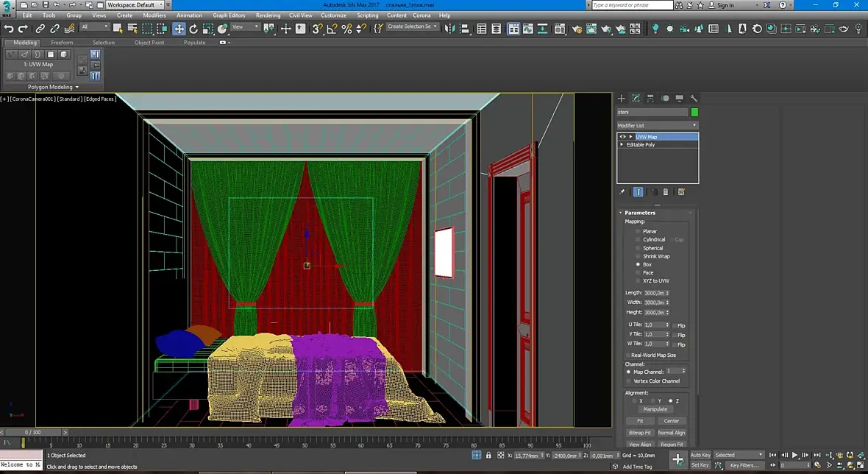
Task: Click the Pin Stack icon
Action: pyautogui.click(x=622, y=192)
